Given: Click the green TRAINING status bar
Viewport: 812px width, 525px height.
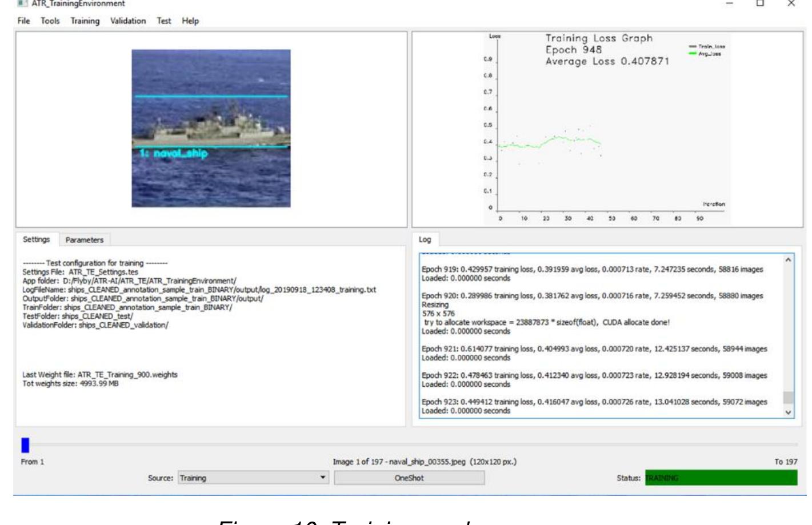Looking at the screenshot, I should click(721, 478).
